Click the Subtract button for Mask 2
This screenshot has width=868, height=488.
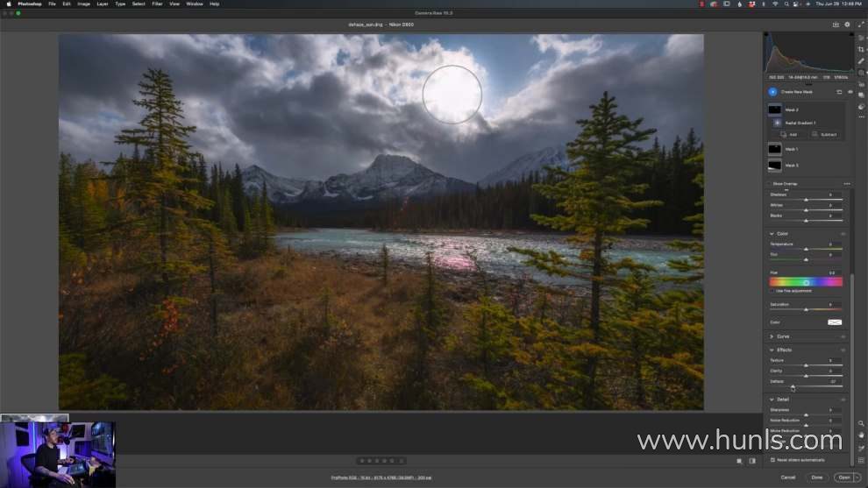coord(824,134)
